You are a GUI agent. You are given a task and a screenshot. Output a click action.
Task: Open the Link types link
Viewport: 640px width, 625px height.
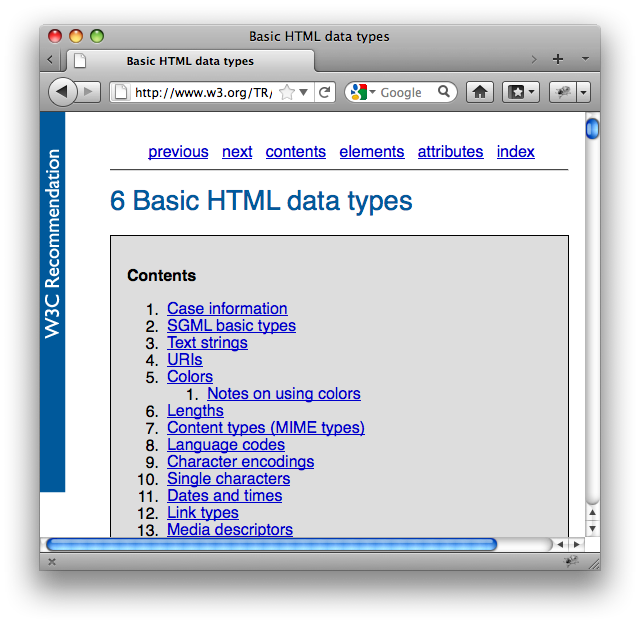point(203,513)
